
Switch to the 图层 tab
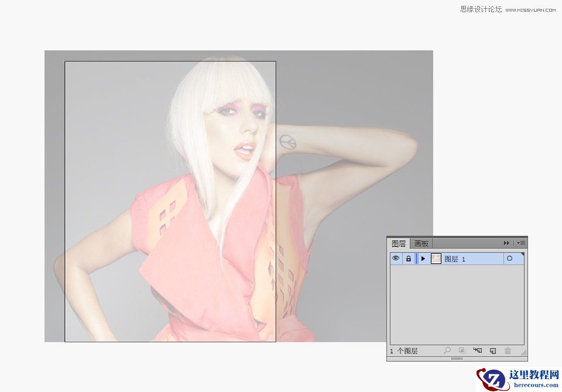pyautogui.click(x=398, y=243)
